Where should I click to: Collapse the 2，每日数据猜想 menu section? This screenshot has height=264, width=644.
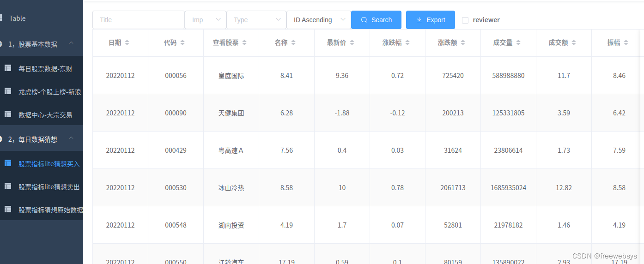pyautogui.click(x=42, y=139)
